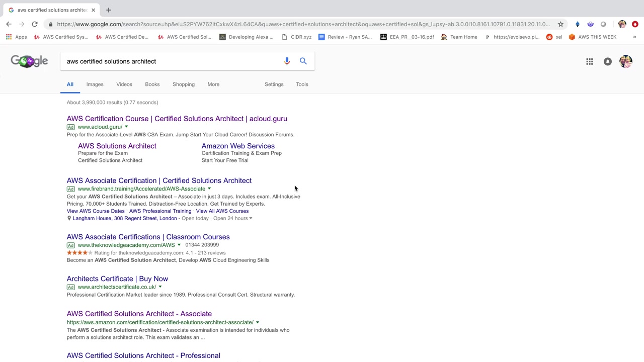Switch to Books results tab
Image resolution: width=644 pixels, height=362 pixels.
[152, 84]
